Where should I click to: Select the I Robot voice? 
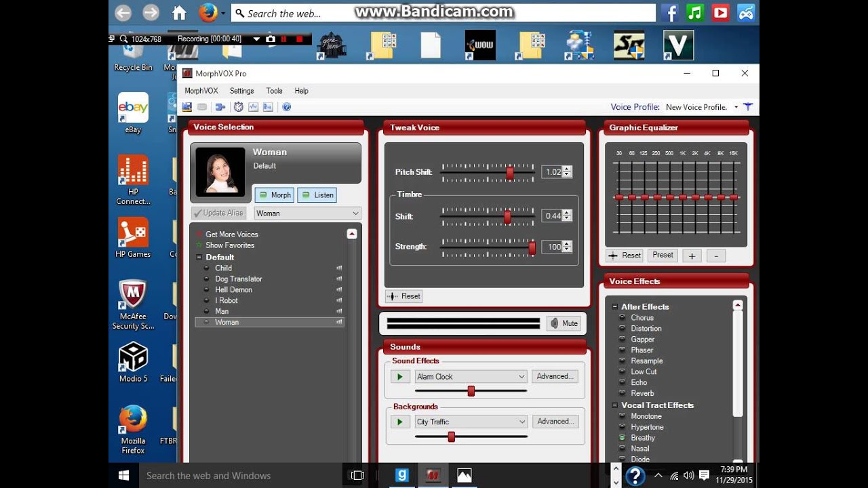(x=226, y=301)
